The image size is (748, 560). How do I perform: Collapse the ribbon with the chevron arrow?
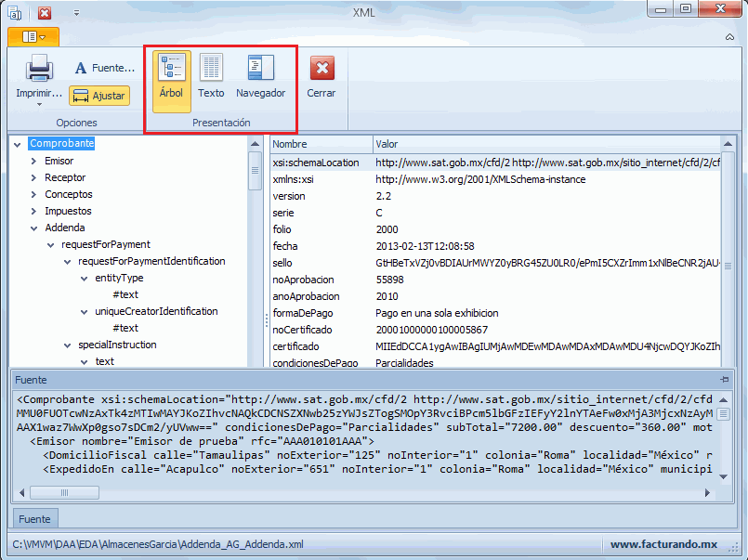tap(730, 37)
